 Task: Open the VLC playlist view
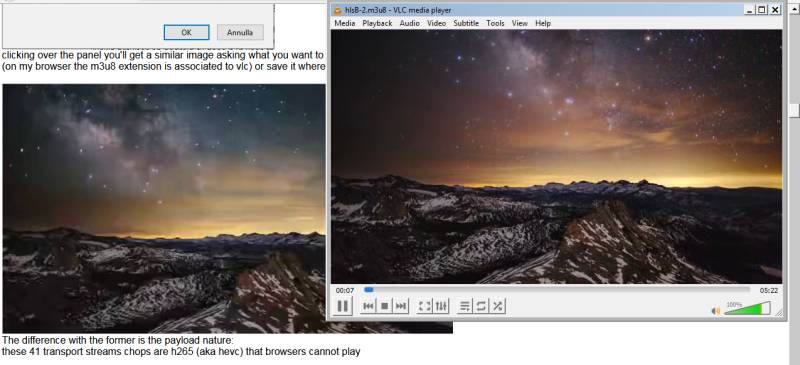click(x=465, y=306)
